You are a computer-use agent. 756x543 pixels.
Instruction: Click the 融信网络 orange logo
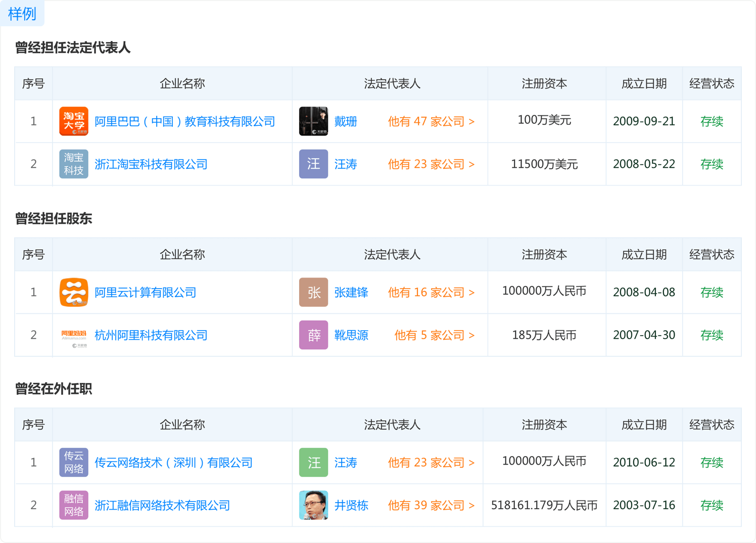point(73,505)
